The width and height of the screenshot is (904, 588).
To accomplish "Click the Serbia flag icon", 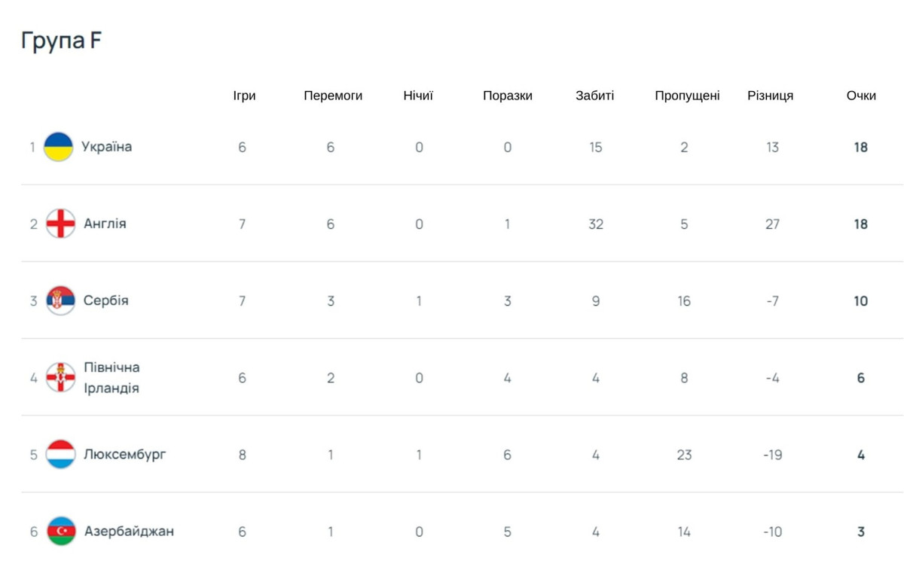I will (x=60, y=300).
